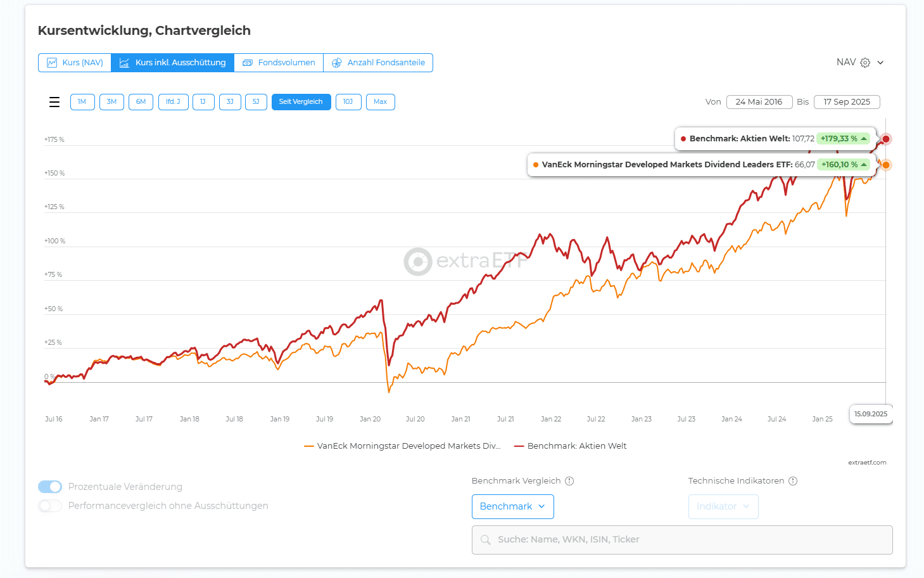Click the info icon beside Benchmark Vergleich
The image size is (924, 578).
(569, 481)
